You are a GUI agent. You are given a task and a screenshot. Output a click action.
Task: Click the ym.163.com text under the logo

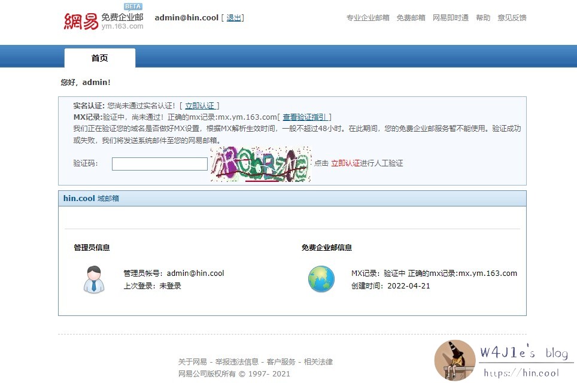click(123, 26)
